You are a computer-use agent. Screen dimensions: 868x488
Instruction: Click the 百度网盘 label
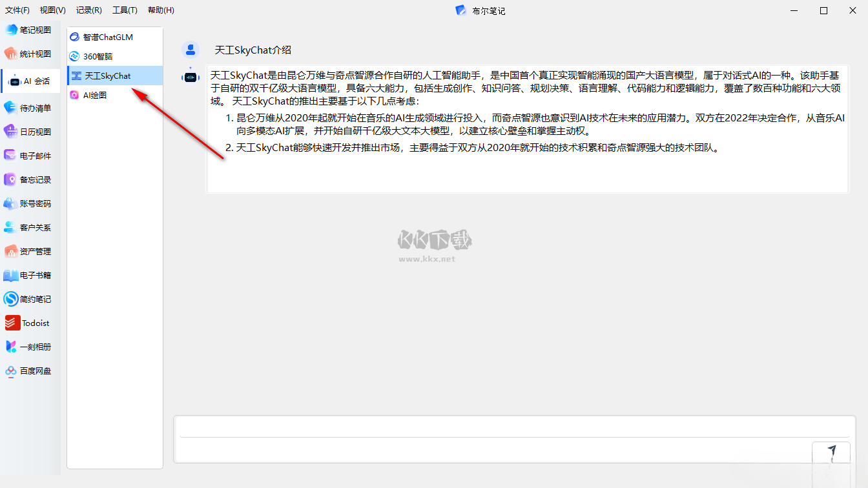click(36, 371)
